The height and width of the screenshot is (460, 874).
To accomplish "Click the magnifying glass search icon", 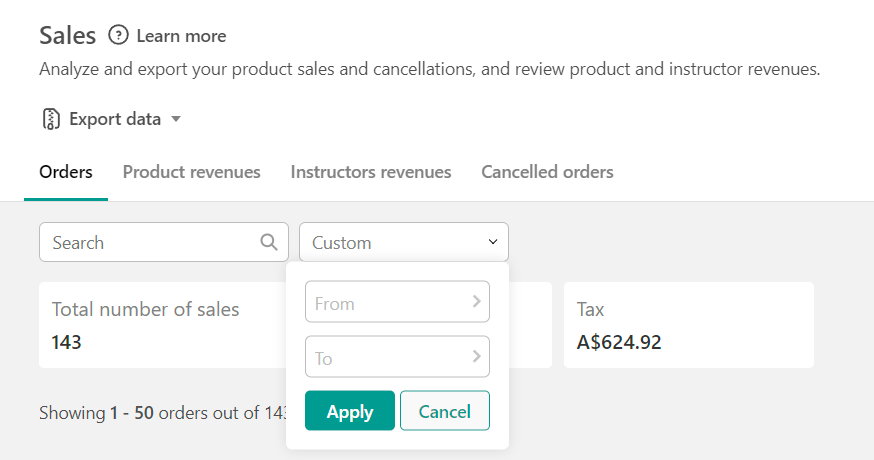I will click(x=269, y=242).
